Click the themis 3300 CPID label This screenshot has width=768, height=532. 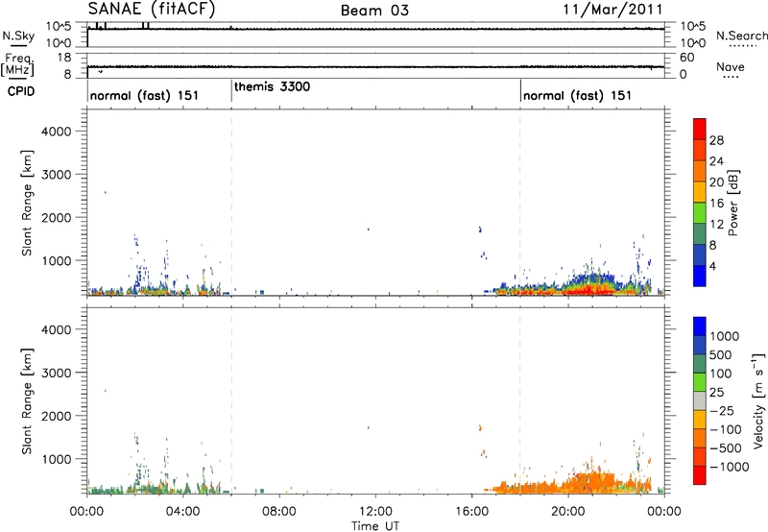(x=272, y=87)
